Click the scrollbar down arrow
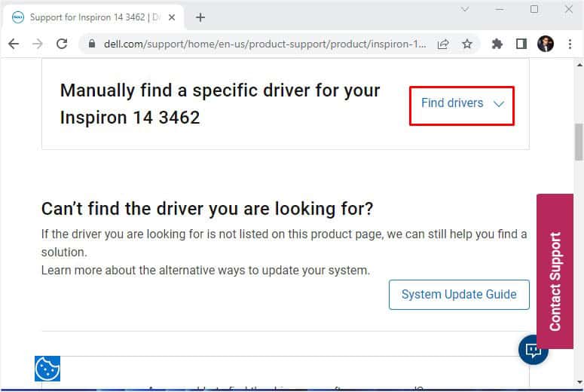This screenshot has width=584, height=392. 579,382
